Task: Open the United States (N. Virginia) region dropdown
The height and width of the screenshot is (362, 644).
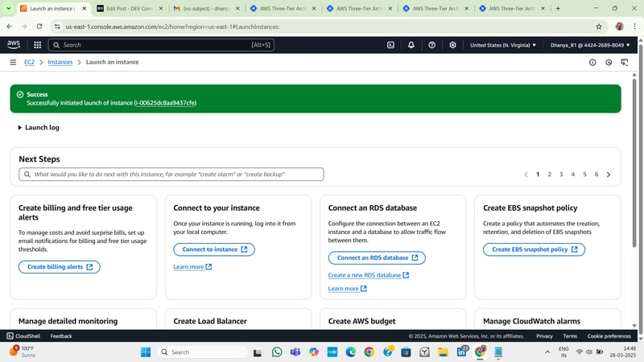Action: pos(502,45)
